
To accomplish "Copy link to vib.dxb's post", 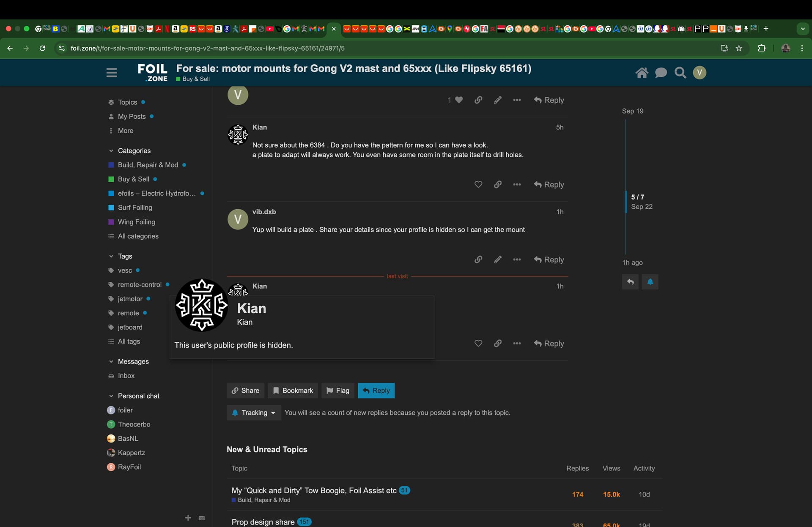I will tap(478, 259).
